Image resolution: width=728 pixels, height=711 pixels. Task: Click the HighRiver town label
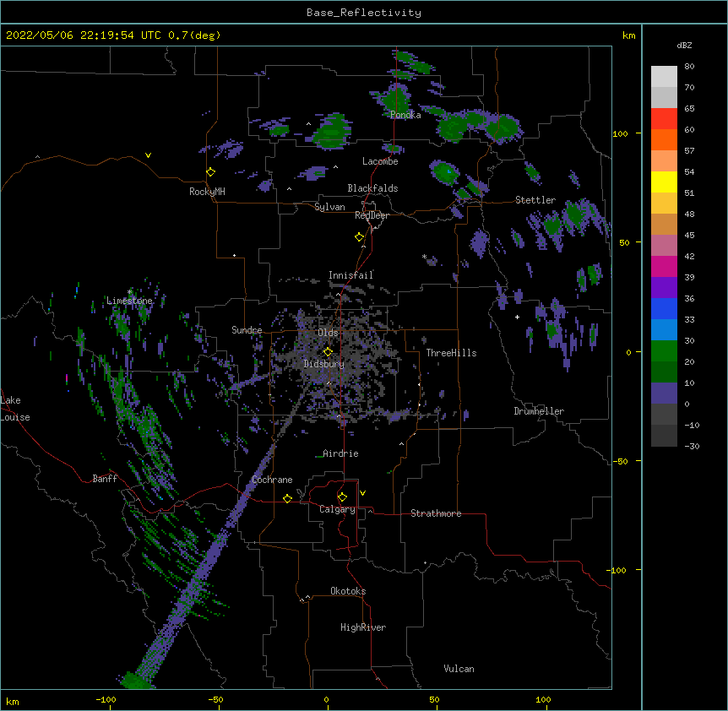pyautogui.click(x=363, y=627)
